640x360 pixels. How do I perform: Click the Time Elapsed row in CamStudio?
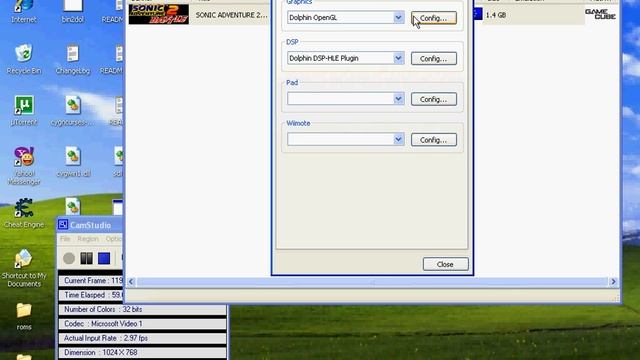tap(91, 295)
